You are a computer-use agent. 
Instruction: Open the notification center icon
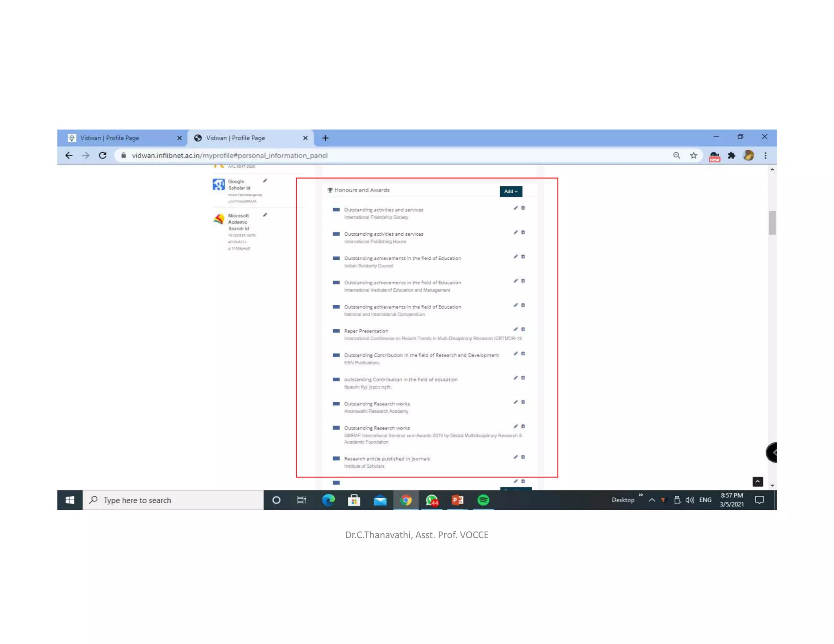(759, 500)
